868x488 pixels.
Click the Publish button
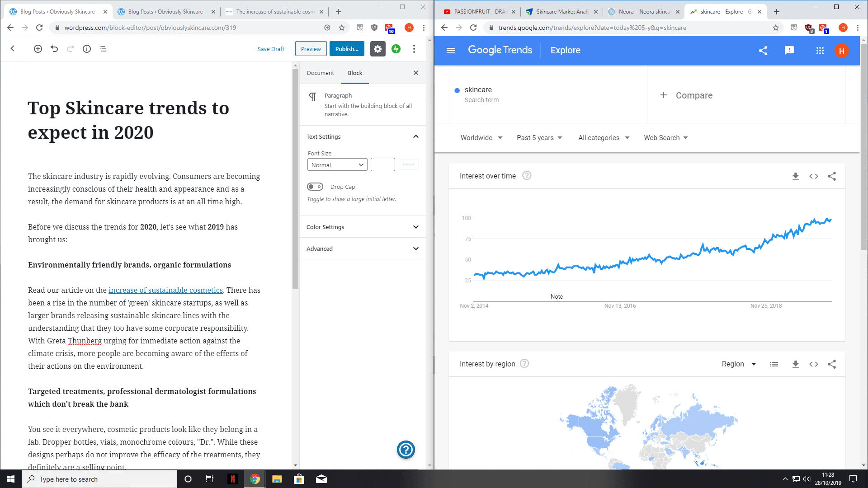pos(347,49)
